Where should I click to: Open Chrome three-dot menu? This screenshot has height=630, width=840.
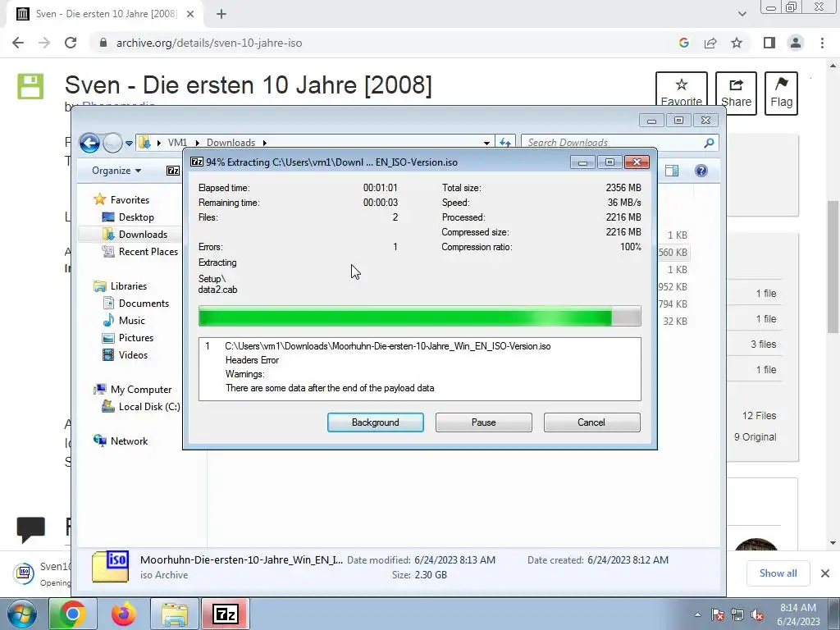[822, 43]
